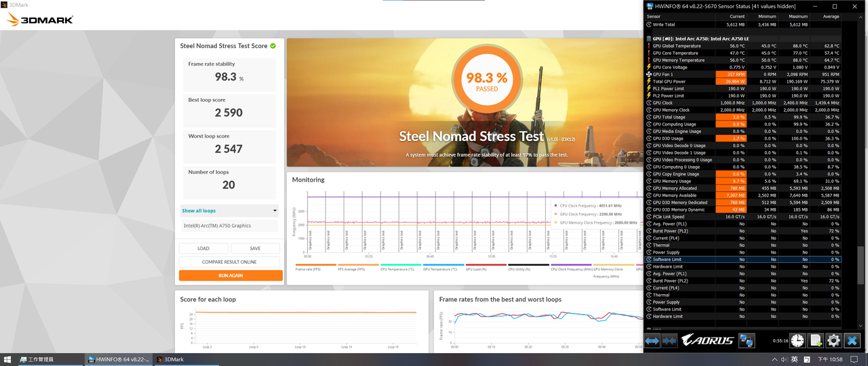Viewport: 868px width, 366px height.
Task: Select GPU Total Usage row
Action: (743, 117)
